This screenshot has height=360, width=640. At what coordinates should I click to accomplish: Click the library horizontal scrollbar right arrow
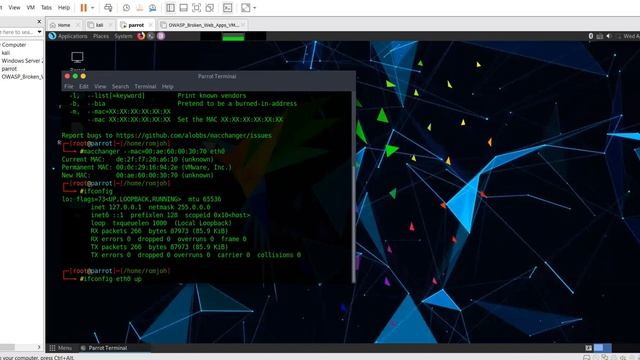click(x=39, y=347)
